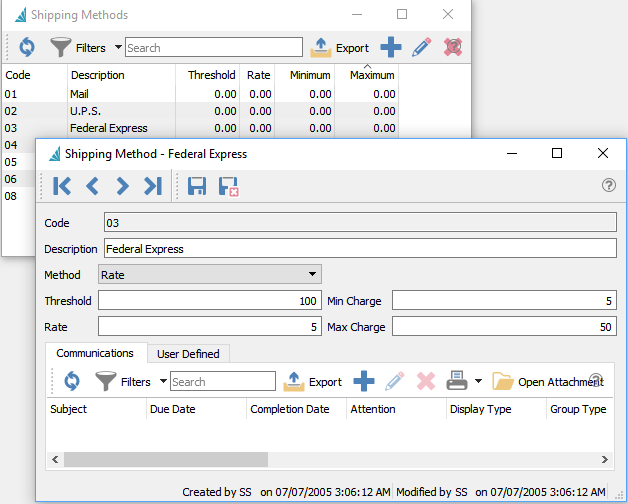Open the Method dropdown showing Rate
This screenshot has height=504, width=628.
(313, 274)
